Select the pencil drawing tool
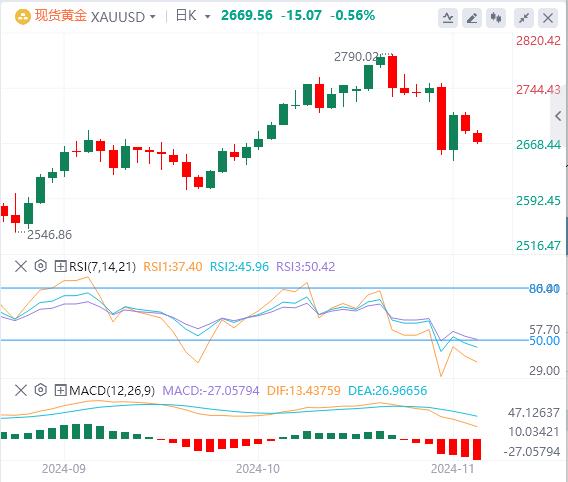 pyautogui.click(x=472, y=17)
